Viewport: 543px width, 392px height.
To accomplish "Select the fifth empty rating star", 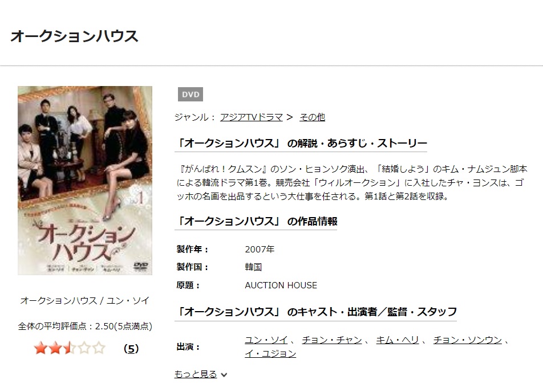I will coord(99,348).
